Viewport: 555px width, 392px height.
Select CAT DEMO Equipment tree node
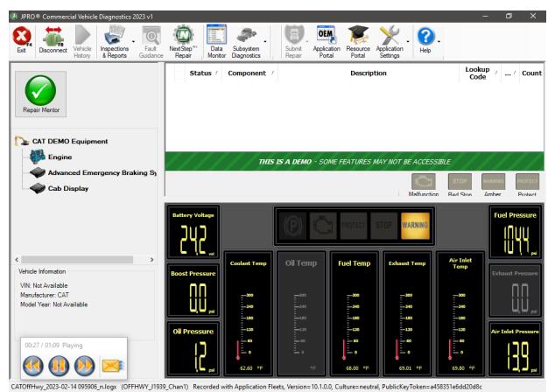coord(61,141)
